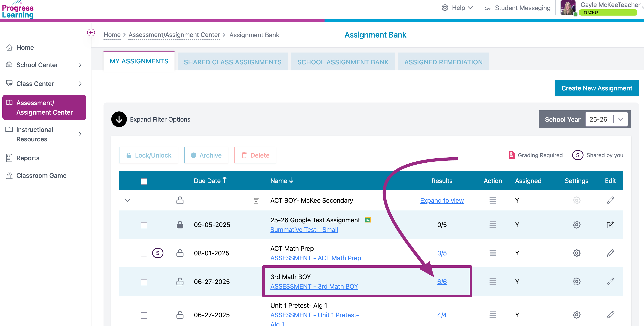Switch to Assigned Remediation tab
Image resolution: width=644 pixels, height=326 pixels.
tap(443, 62)
